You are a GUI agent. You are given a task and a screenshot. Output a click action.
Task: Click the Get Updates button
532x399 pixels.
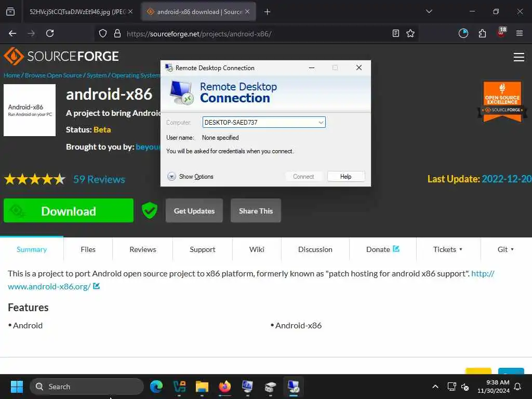[x=194, y=211]
